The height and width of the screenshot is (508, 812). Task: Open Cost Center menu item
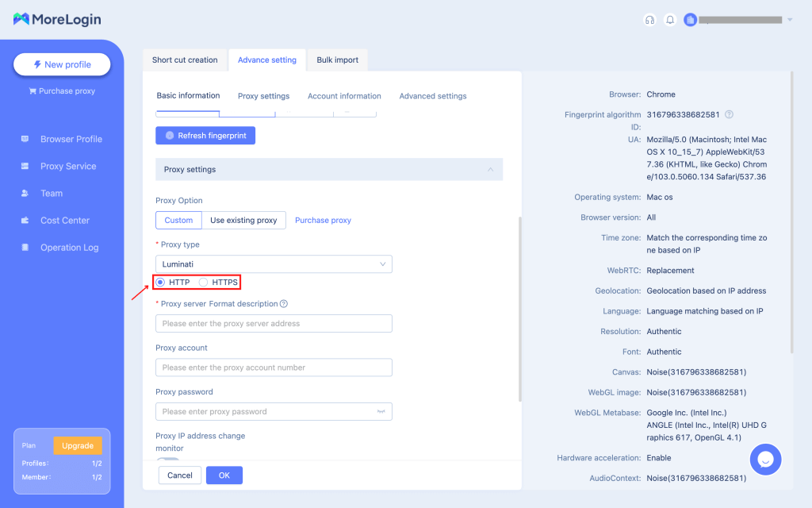click(x=65, y=221)
